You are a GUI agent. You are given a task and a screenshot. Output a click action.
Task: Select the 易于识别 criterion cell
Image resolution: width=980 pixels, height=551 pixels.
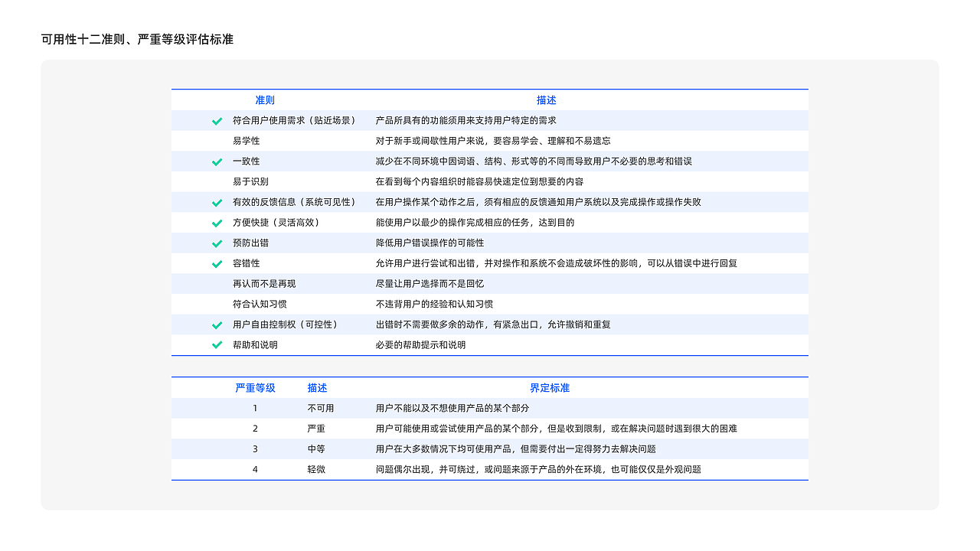coord(251,181)
